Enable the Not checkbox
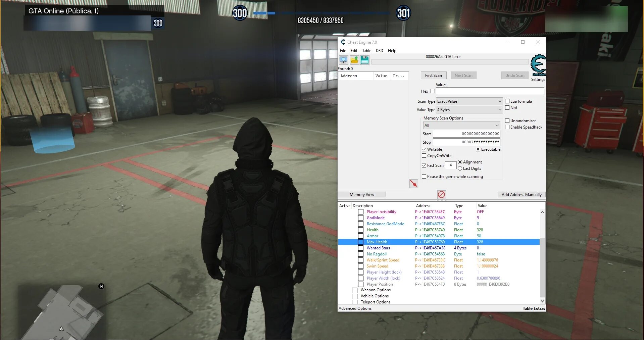Screen dimensions: 644x340 507,108
